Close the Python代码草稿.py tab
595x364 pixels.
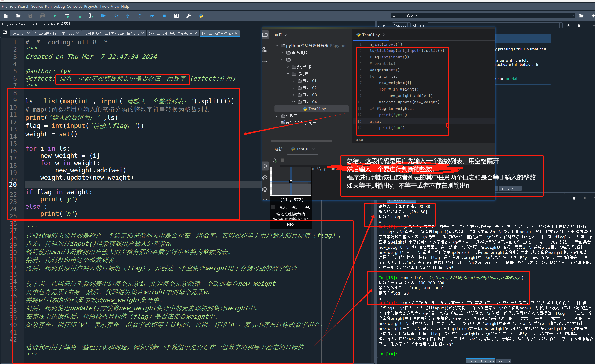click(236, 33)
